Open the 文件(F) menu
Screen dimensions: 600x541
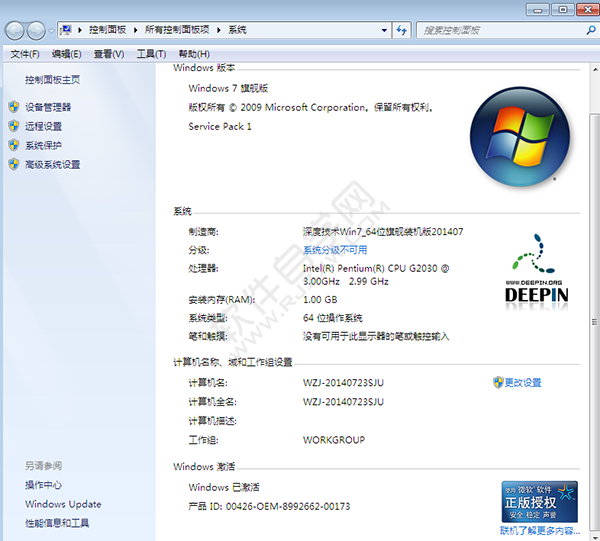click(25, 54)
